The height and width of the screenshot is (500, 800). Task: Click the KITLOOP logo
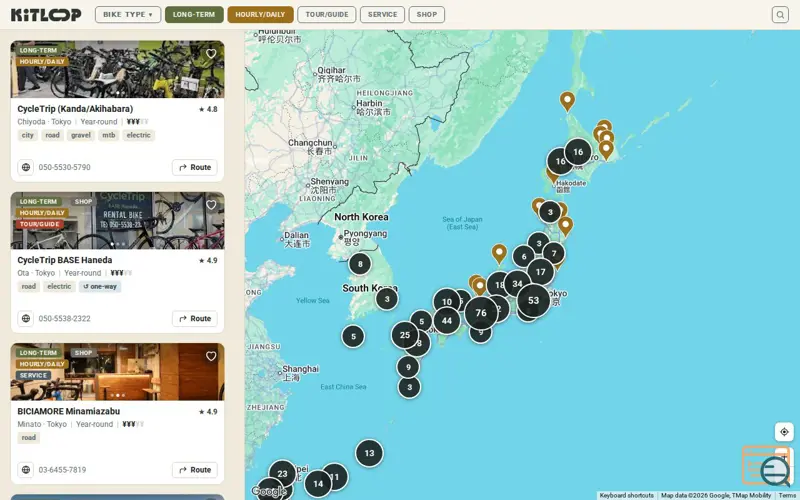[46, 15]
